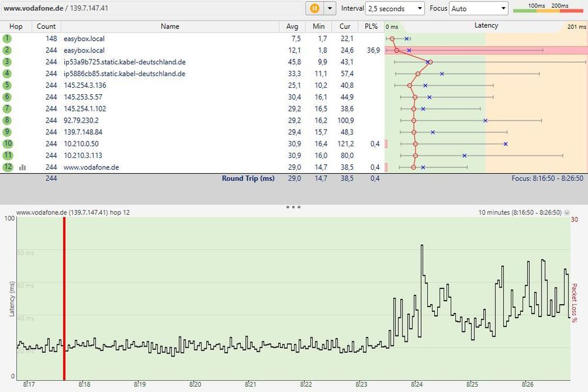Sort by the Avg column header
588x392 pixels.
[292, 27]
